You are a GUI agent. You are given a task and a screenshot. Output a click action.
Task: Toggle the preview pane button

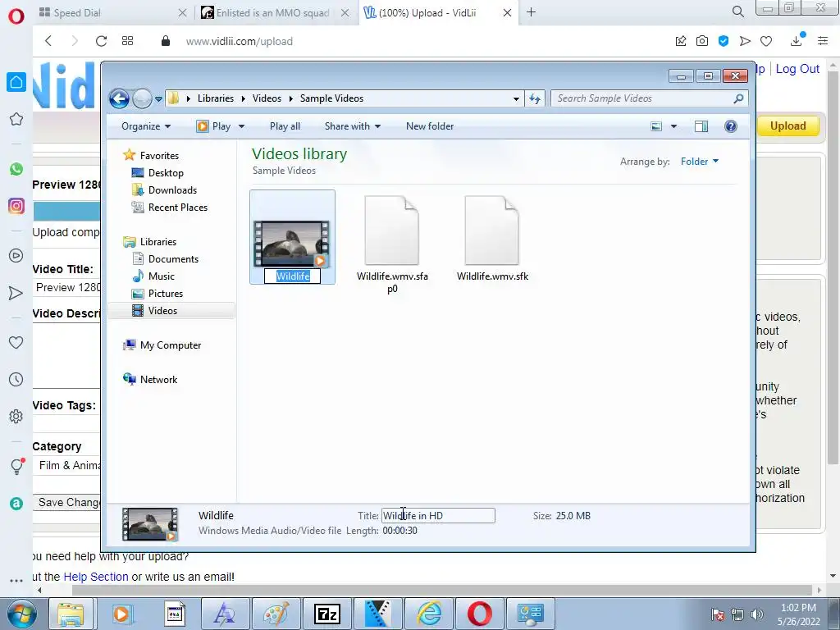pyautogui.click(x=701, y=126)
